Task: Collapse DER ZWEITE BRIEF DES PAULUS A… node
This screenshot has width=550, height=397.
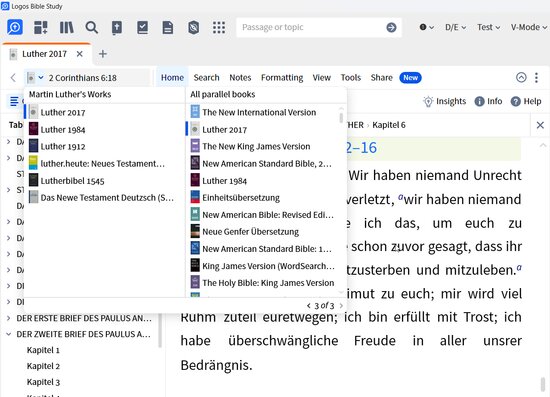Action: (x=8, y=334)
